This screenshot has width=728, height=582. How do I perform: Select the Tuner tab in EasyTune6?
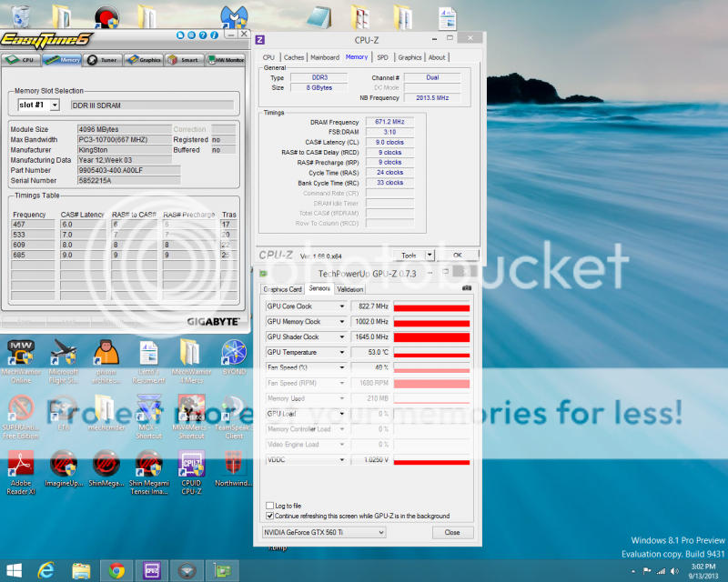pos(102,60)
